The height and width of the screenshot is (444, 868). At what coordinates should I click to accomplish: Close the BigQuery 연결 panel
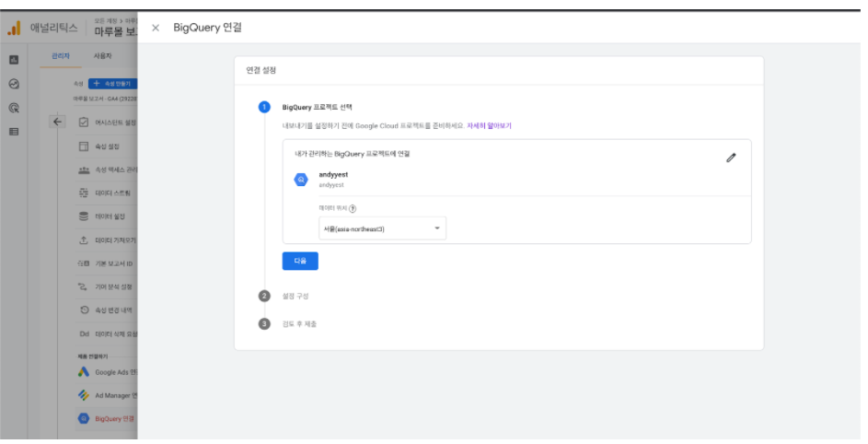pos(156,28)
